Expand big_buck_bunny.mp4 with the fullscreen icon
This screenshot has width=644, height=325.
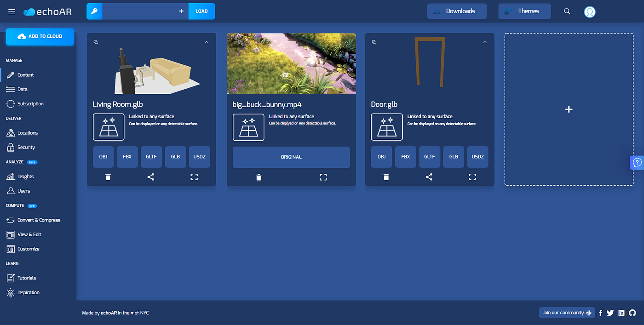click(323, 177)
